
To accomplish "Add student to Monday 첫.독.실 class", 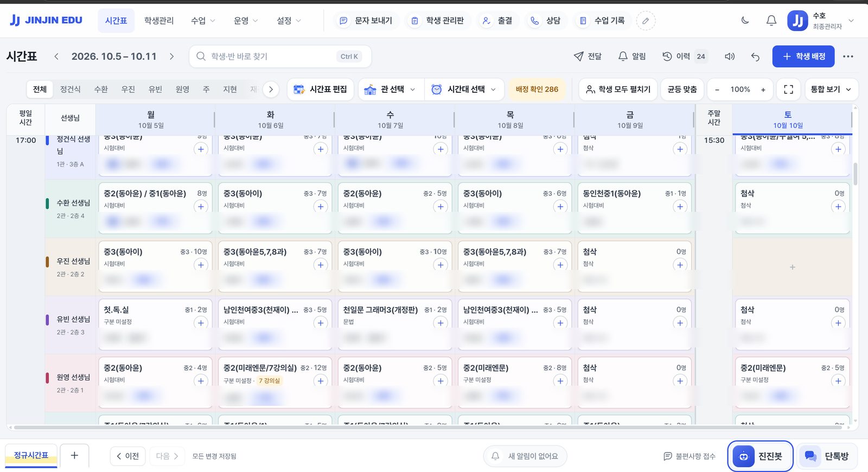I will pyautogui.click(x=201, y=323).
